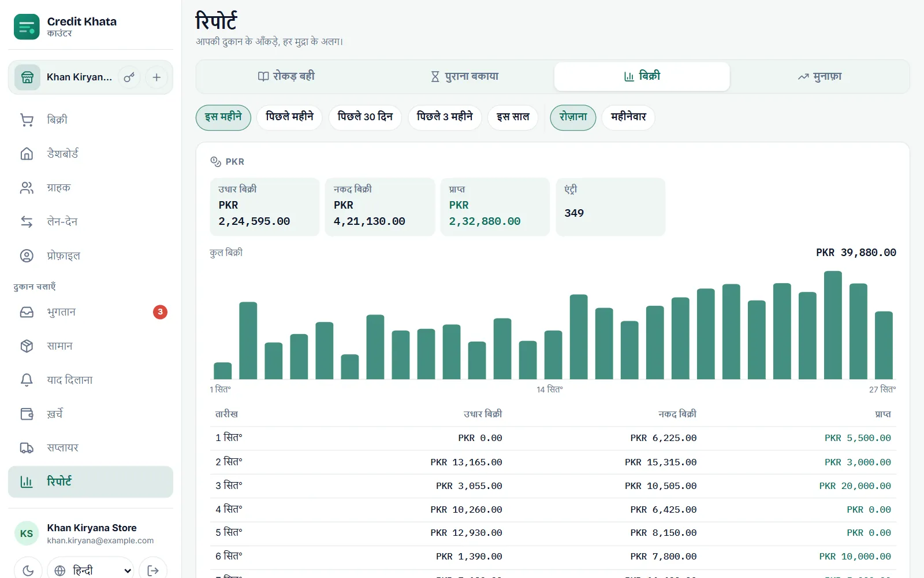Select पिछले 3 महीने range option

point(445,117)
